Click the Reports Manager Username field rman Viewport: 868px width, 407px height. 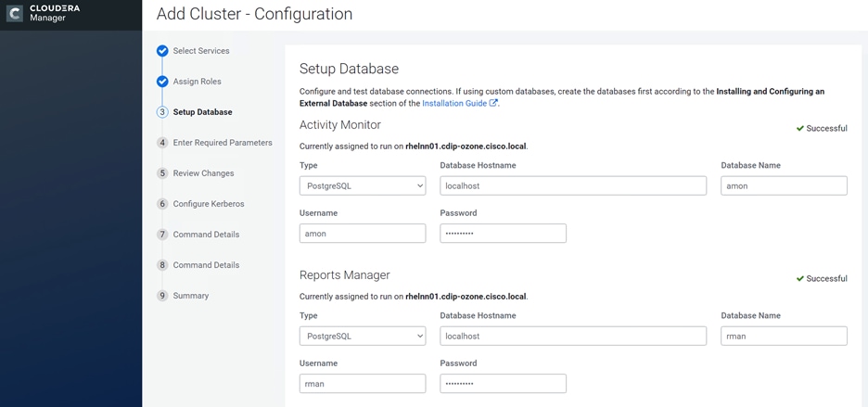[x=363, y=383]
